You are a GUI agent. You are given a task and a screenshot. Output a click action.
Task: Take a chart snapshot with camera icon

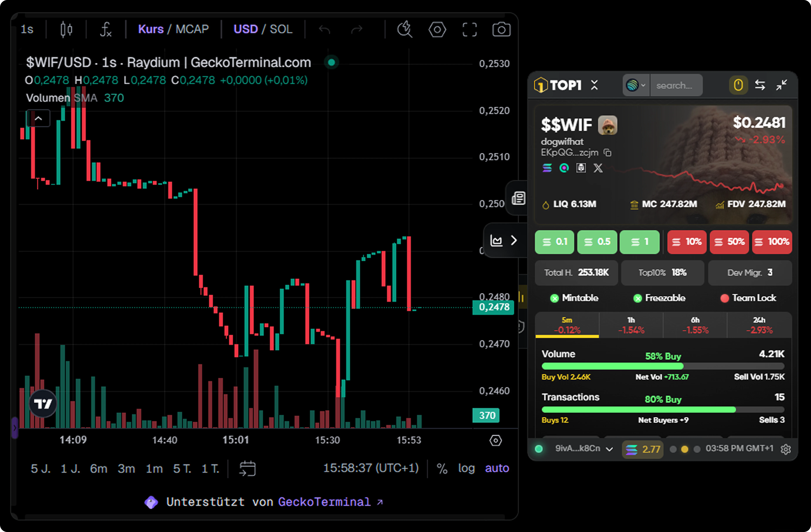coord(501,30)
